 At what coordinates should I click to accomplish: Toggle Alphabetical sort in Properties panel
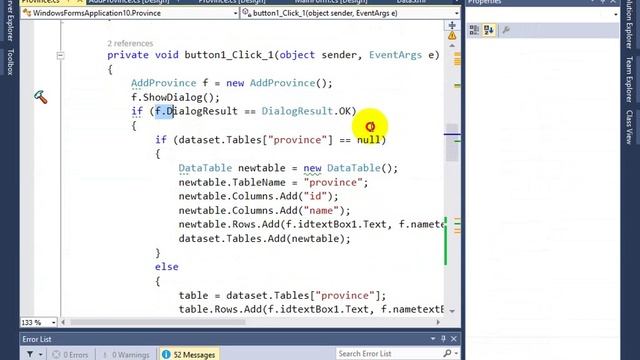(x=489, y=30)
